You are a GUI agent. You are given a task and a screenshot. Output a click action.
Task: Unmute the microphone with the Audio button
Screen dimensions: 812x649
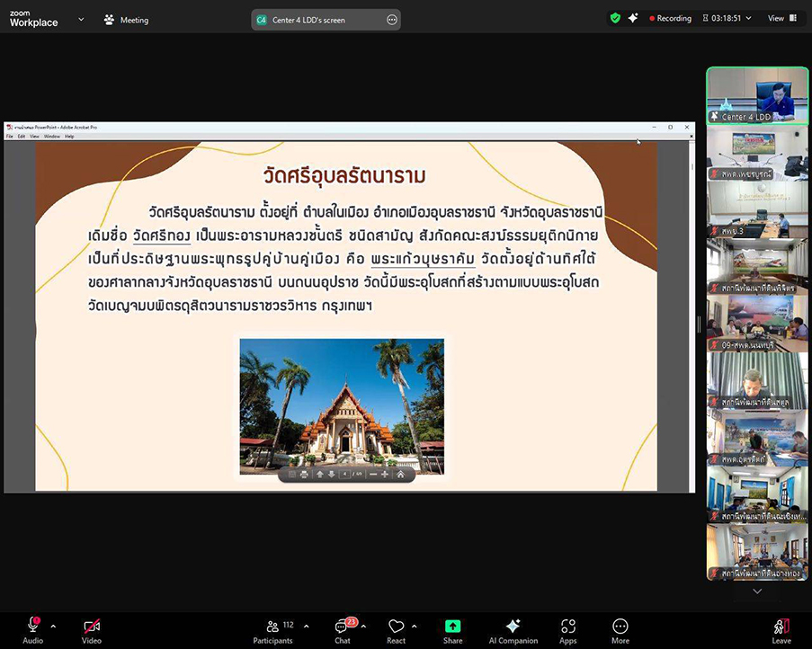pos(32,630)
